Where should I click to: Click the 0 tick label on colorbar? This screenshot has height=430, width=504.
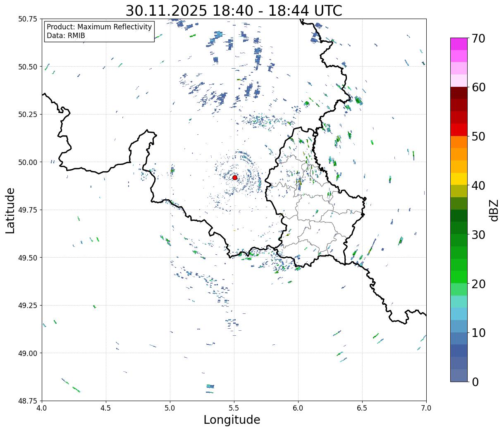(475, 382)
